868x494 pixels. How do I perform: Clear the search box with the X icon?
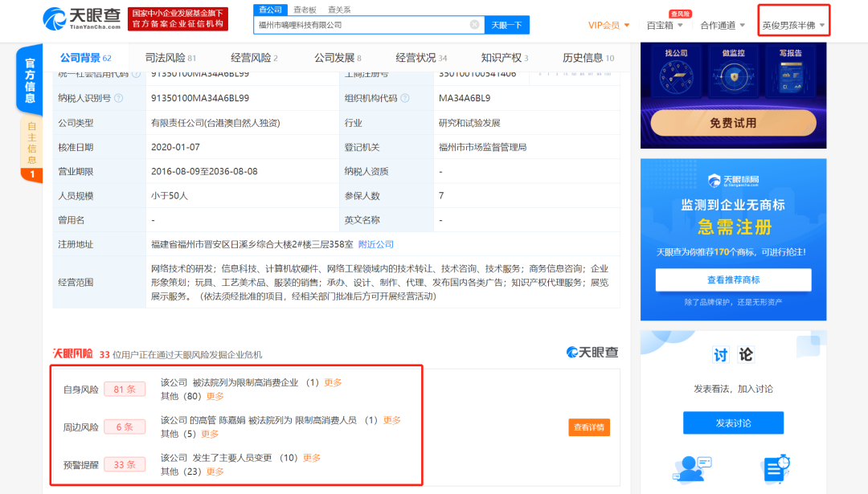point(474,25)
